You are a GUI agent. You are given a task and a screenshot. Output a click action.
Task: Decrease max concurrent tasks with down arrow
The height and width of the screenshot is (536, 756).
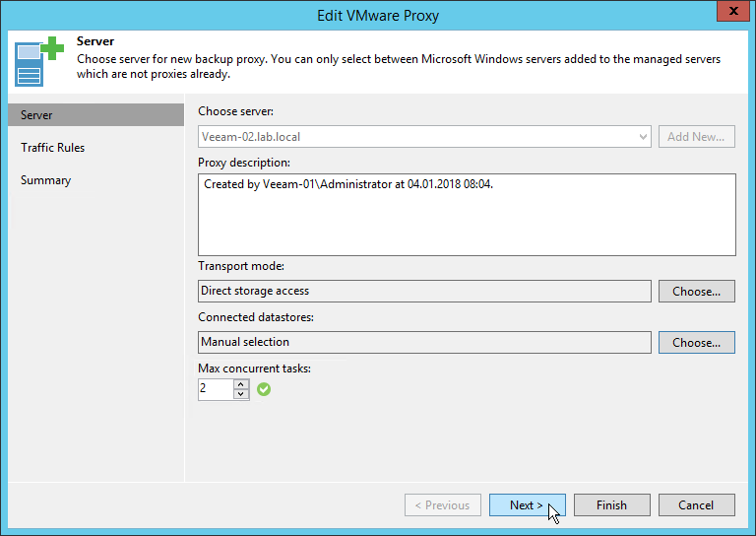pos(241,395)
